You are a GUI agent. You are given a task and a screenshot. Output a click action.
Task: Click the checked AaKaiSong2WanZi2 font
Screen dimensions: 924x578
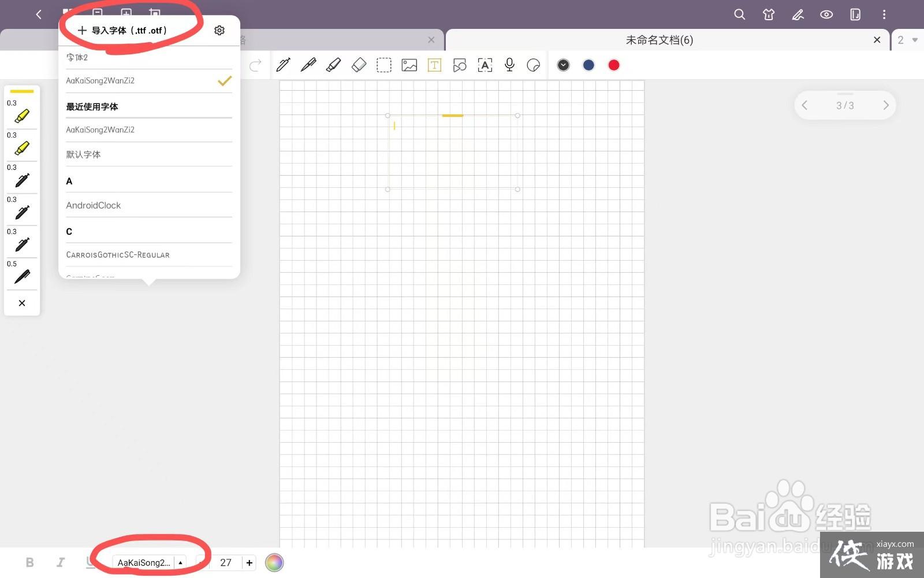point(149,81)
